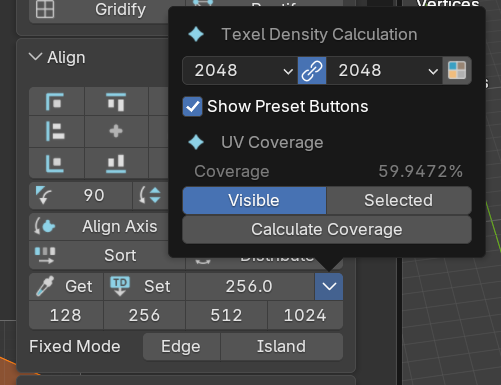Click the 59.9472% coverage value
Screen dimensions: 501x385
click(421, 171)
